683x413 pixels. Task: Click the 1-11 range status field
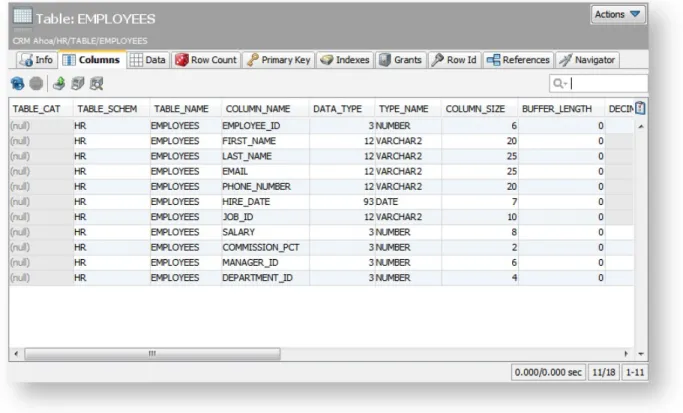[635, 372]
